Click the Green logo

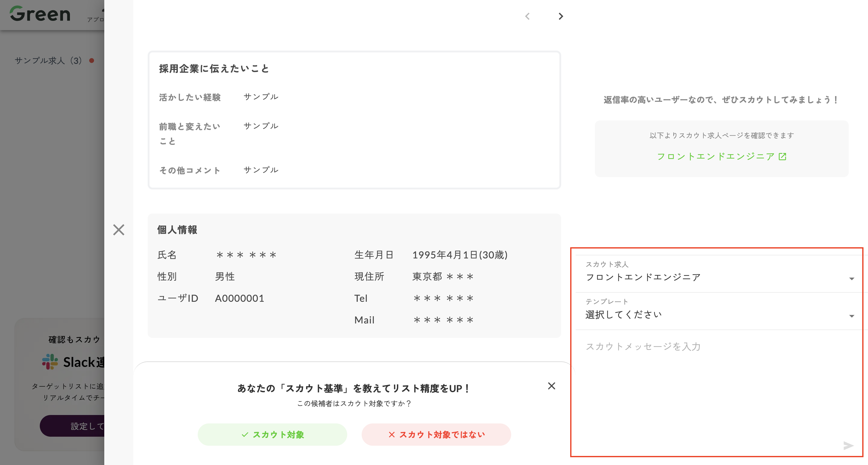coord(40,14)
